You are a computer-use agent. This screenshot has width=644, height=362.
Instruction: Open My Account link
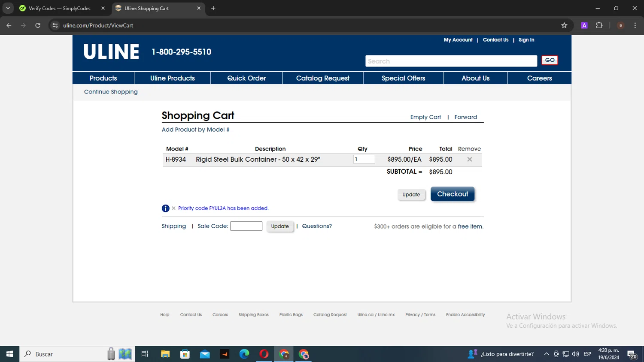click(458, 40)
